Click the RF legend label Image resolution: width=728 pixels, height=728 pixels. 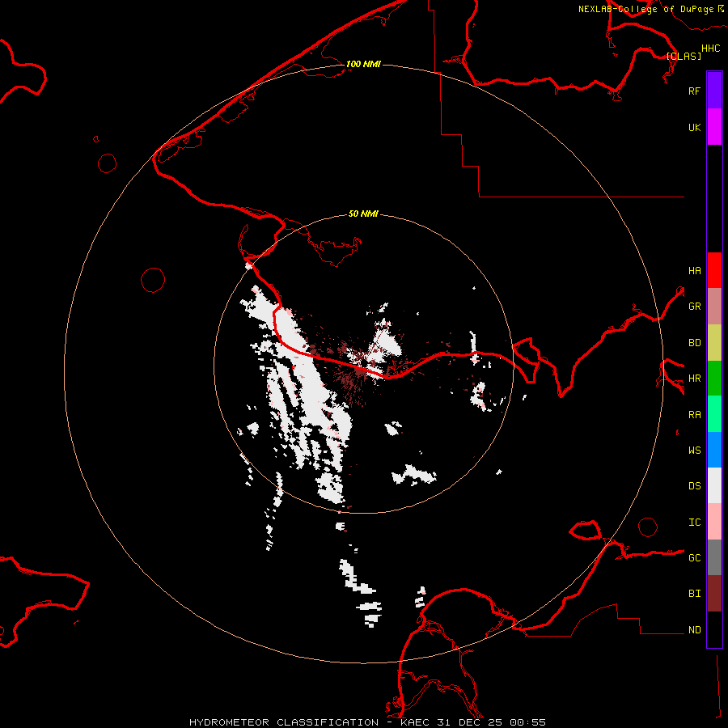[694, 91]
